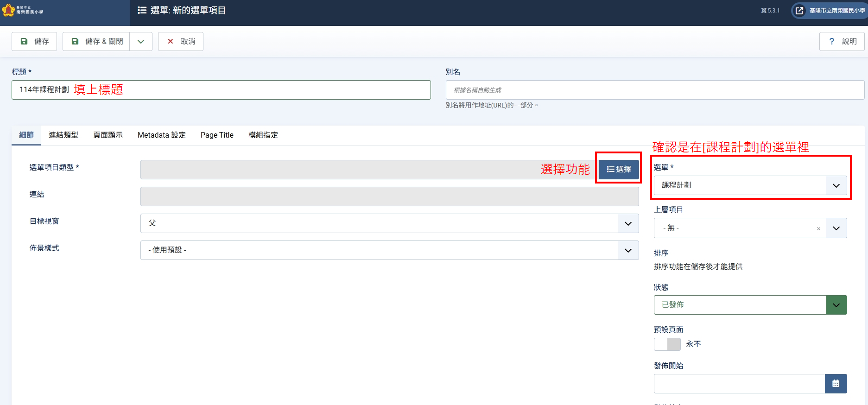The width and height of the screenshot is (868, 405).
Task: Expand the 儲存 & 關閉 dropdown arrow
Action: coord(141,41)
